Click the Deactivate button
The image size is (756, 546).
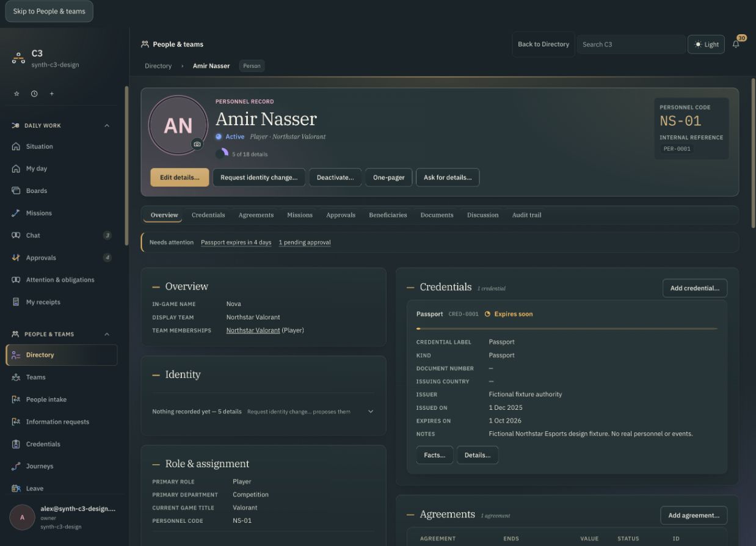tap(335, 177)
